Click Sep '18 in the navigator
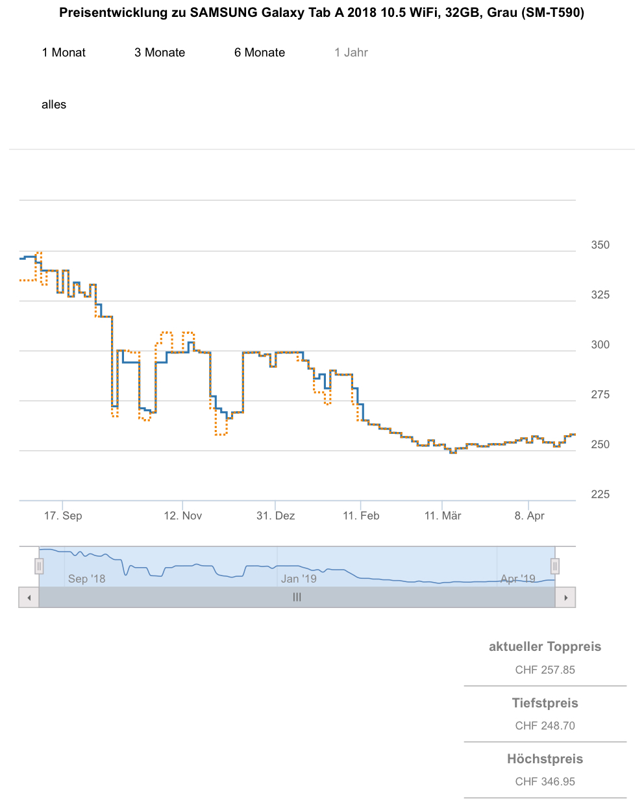The width and height of the screenshot is (644, 812). point(86,579)
